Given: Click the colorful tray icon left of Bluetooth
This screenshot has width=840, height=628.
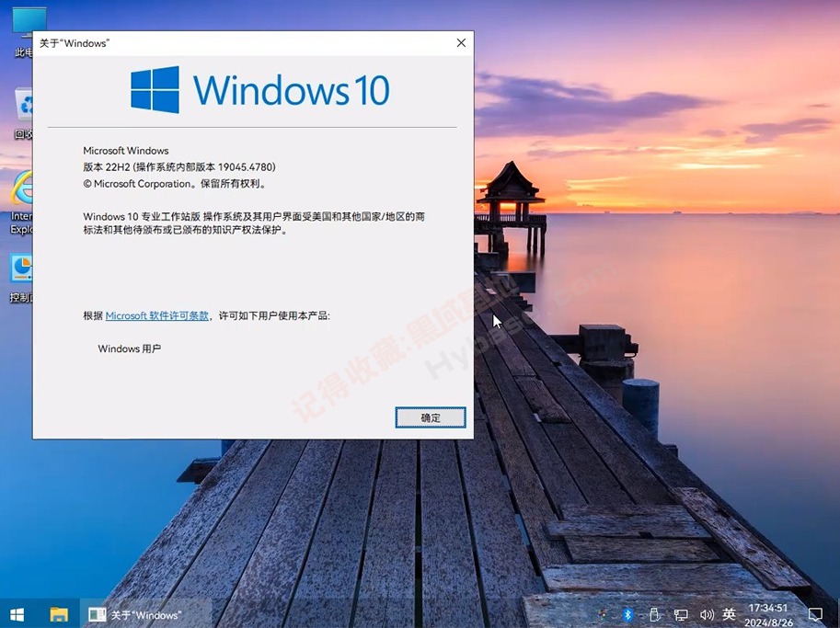Looking at the screenshot, I should [x=602, y=615].
